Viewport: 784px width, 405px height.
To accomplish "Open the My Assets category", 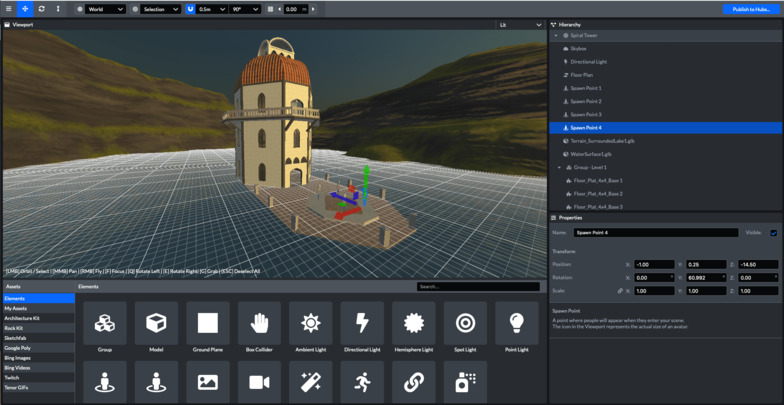I will point(38,308).
